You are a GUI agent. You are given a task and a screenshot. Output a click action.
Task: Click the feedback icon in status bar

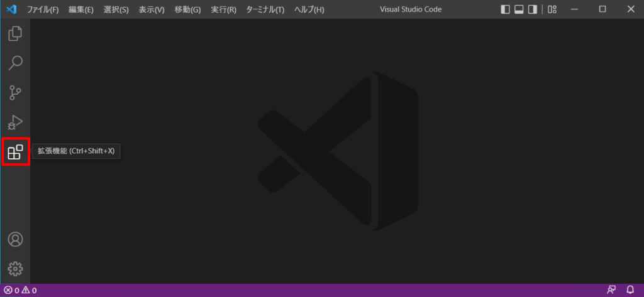[x=611, y=290]
